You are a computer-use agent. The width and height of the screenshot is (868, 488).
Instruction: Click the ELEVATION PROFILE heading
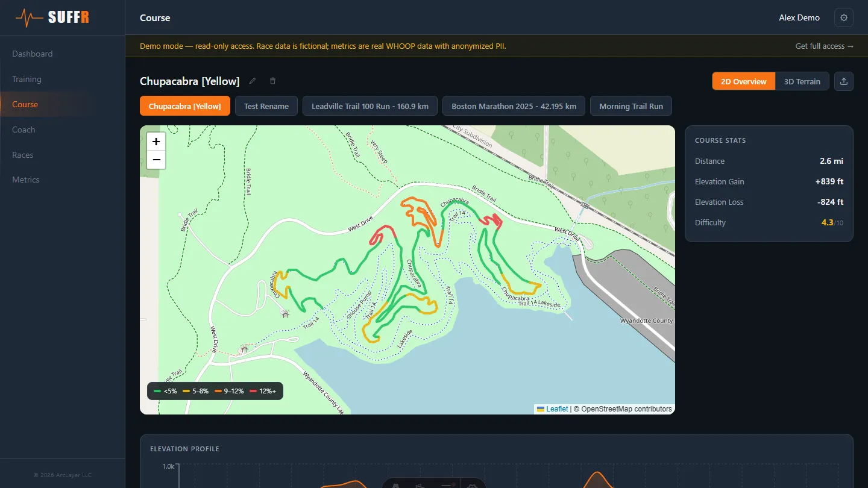(x=184, y=449)
